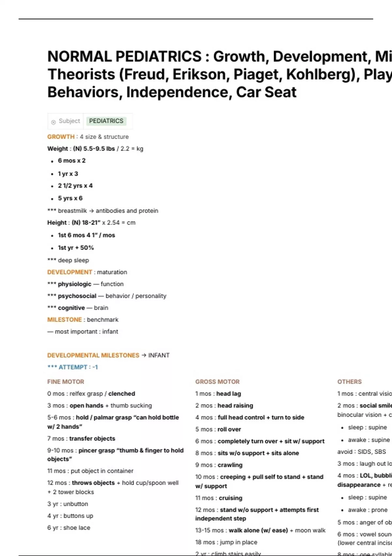This screenshot has width=392, height=556.
Task: Click the '6 mos x 2' bullet item
Action: point(72,161)
